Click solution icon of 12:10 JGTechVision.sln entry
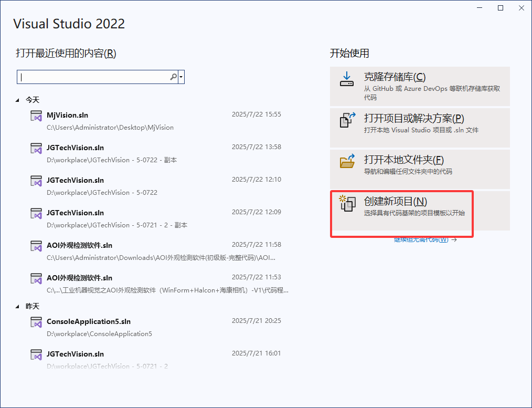This screenshot has height=408, width=532. tap(36, 181)
